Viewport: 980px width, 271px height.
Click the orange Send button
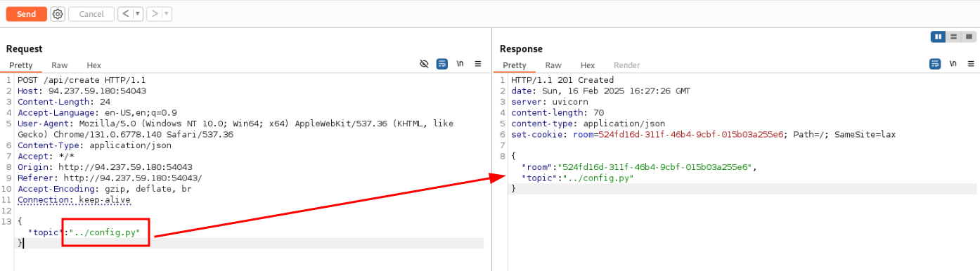click(27, 14)
